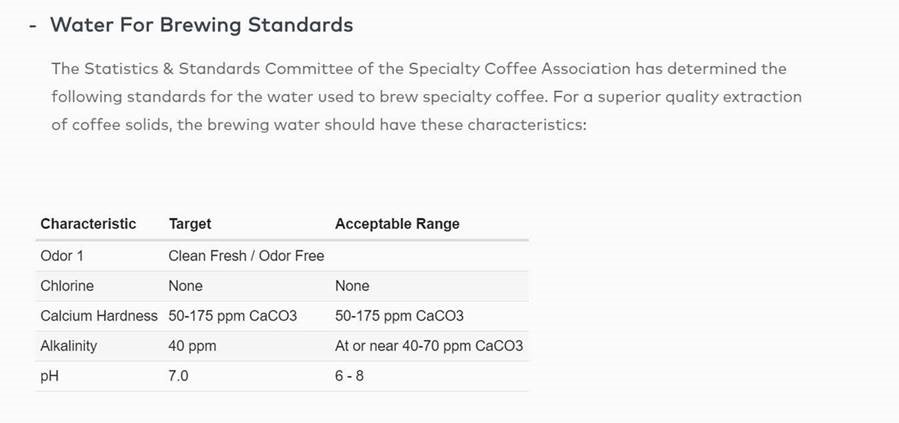
Task: Click the Odor 1 row label
Action: click(x=62, y=256)
